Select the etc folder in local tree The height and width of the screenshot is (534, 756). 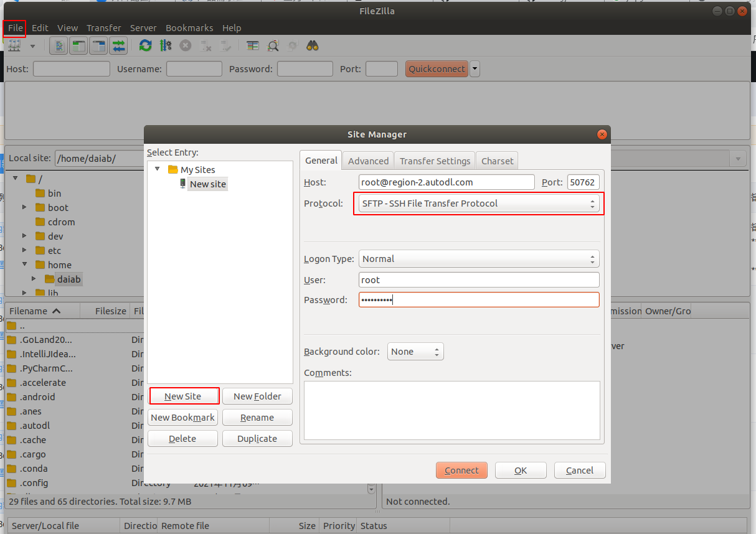[x=55, y=251]
